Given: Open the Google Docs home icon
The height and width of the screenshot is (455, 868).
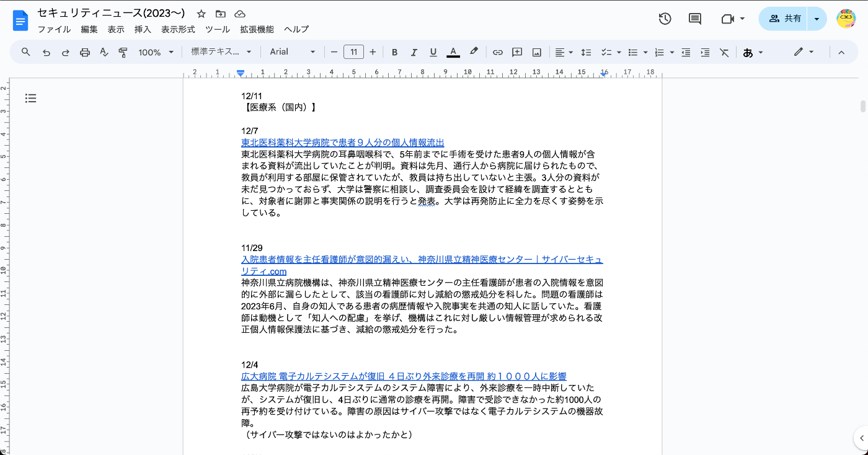Looking at the screenshot, I should (x=20, y=20).
